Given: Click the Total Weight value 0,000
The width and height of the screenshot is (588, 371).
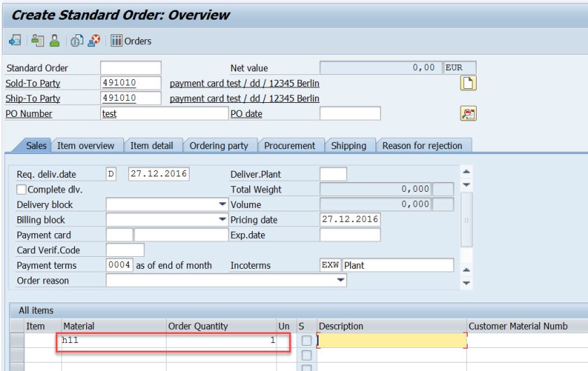Looking at the screenshot, I should pyautogui.click(x=376, y=189).
